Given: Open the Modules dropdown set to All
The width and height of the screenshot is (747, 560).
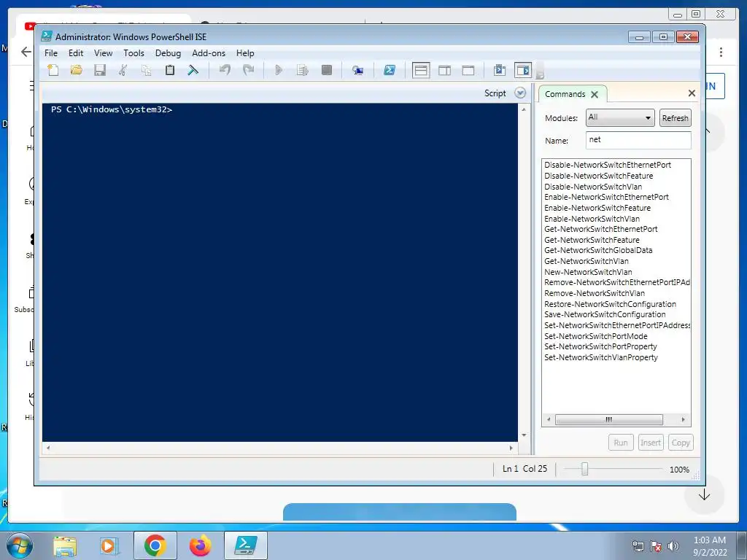Looking at the screenshot, I should click(620, 117).
